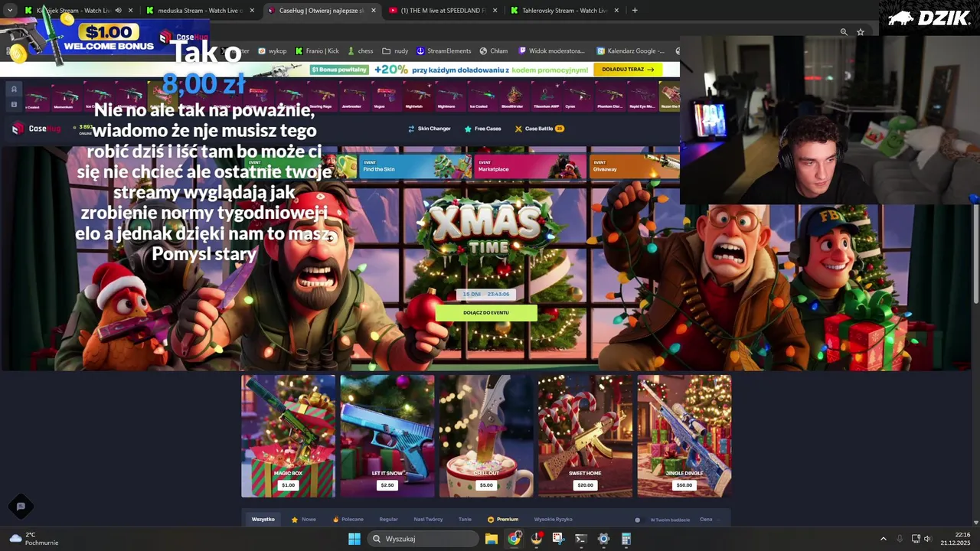The width and height of the screenshot is (980, 551).
Task: Select the Nowe filter tab
Action: [304, 520]
